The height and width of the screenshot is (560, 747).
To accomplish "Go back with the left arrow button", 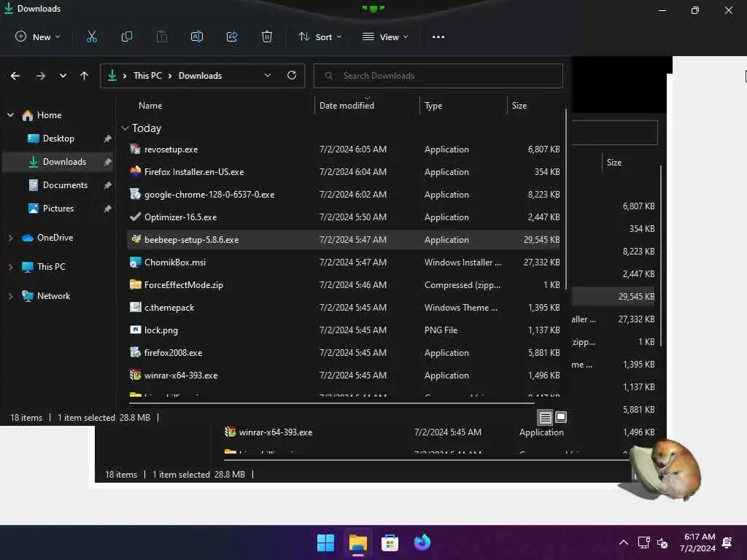I will click(15, 76).
